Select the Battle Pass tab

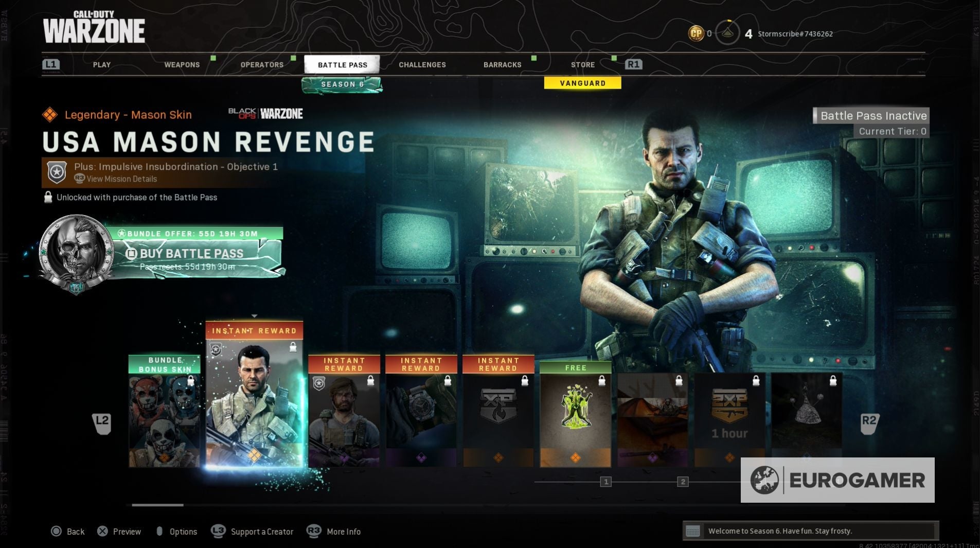coord(342,65)
